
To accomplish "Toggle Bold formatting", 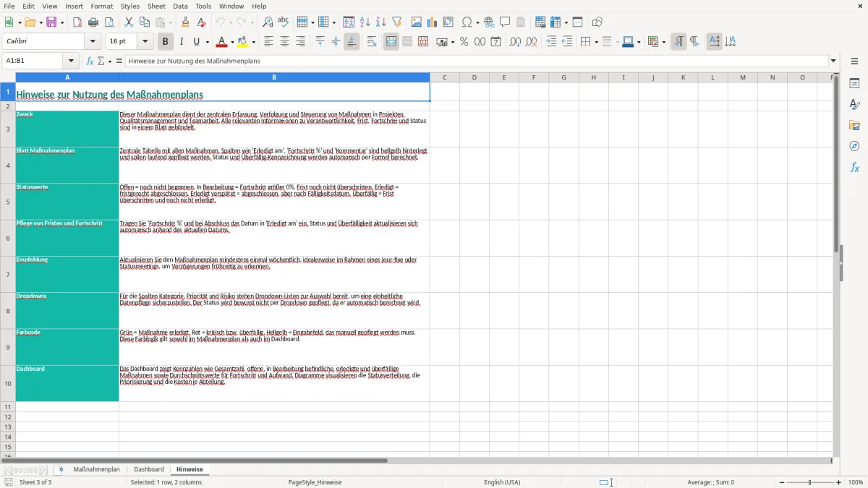I will [x=165, y=42].
